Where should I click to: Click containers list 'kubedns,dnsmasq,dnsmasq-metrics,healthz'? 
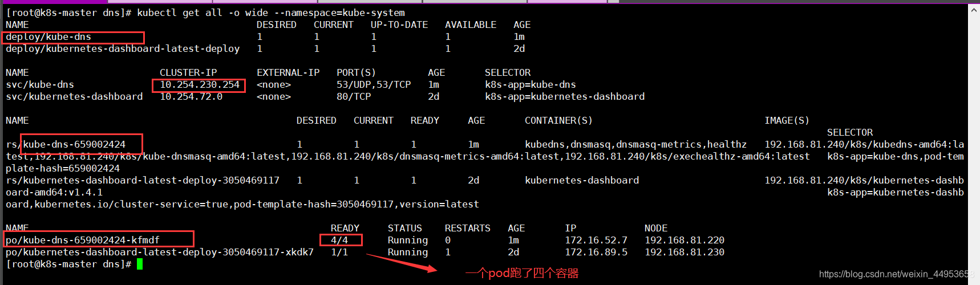[x=636, y=144]
